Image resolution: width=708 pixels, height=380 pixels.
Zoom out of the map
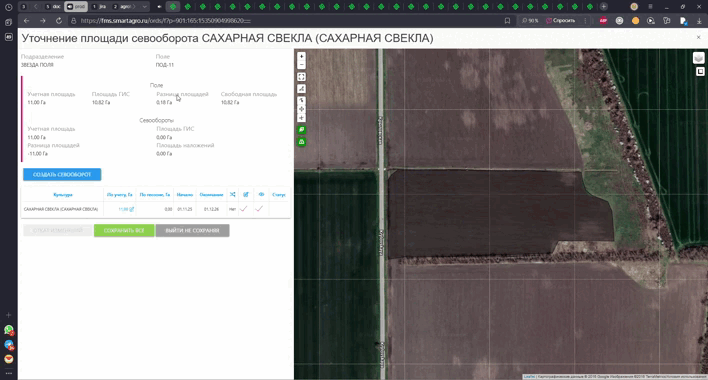click(301, 65)
